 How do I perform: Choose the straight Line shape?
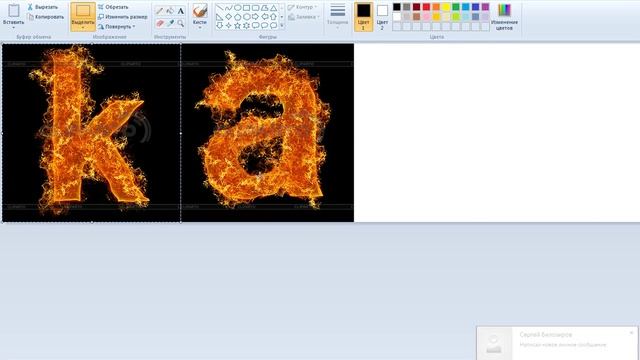pyautogui.click(x=220, y=8)
